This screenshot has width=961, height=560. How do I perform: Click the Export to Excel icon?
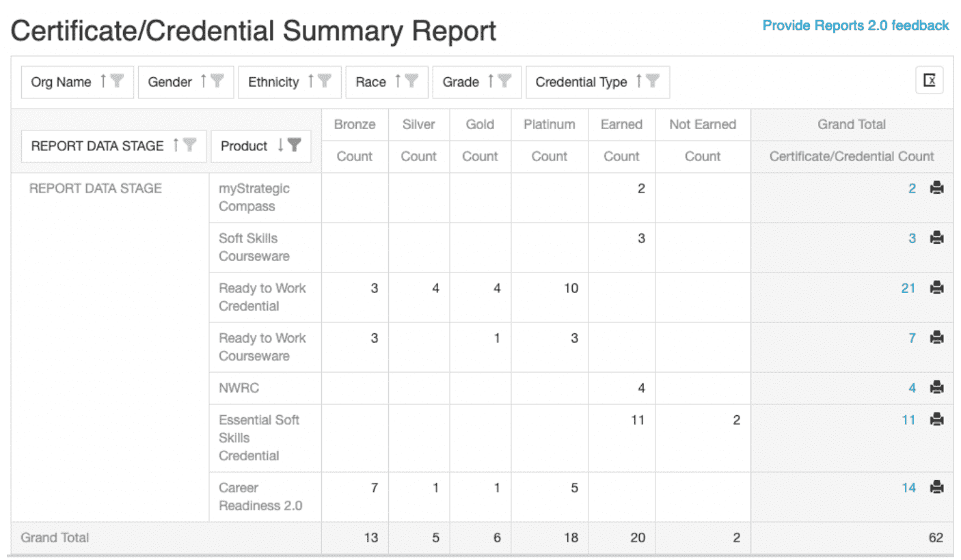click(929, 81)
